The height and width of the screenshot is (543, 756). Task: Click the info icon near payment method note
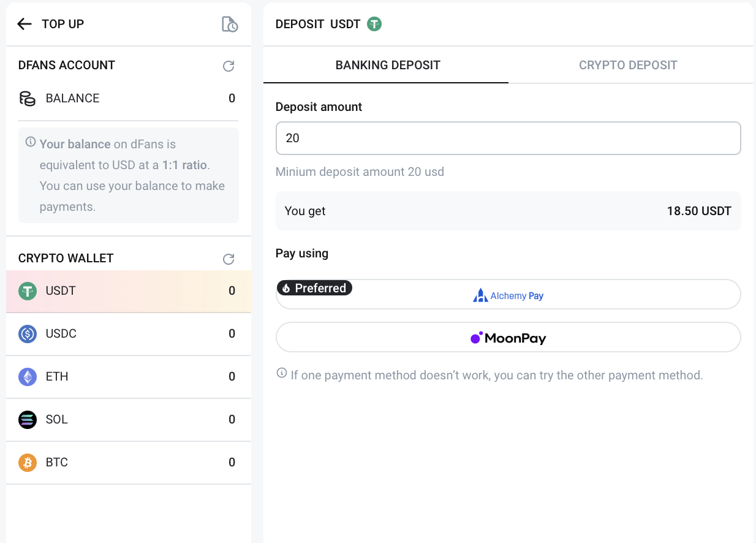coord(282,373)
